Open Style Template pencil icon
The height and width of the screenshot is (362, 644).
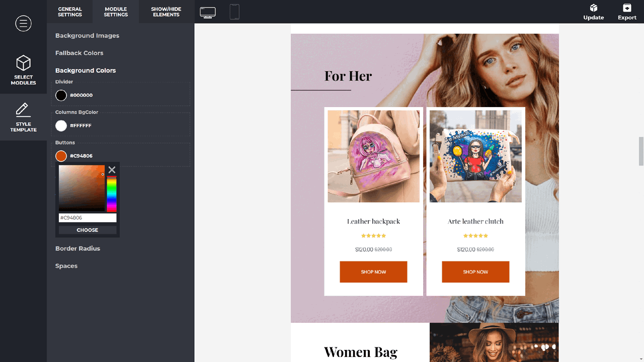pyautogui.click(x=23, y=109)
